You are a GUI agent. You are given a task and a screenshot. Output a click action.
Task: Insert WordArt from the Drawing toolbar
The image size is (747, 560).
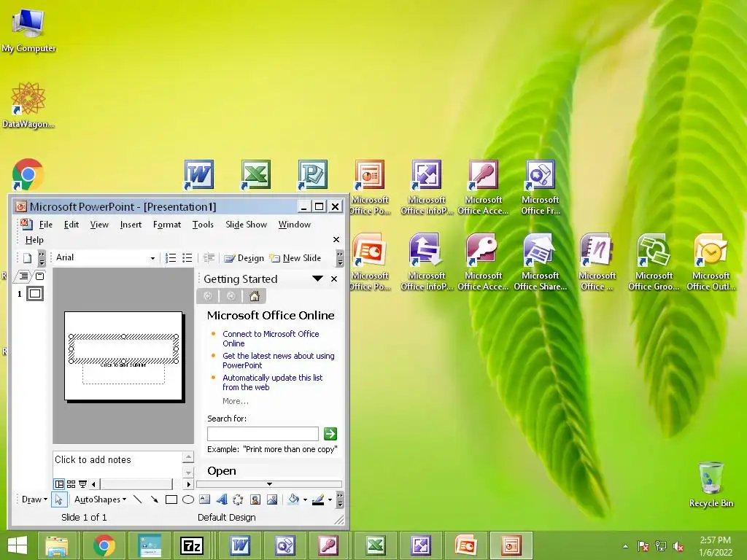(222, 499)
